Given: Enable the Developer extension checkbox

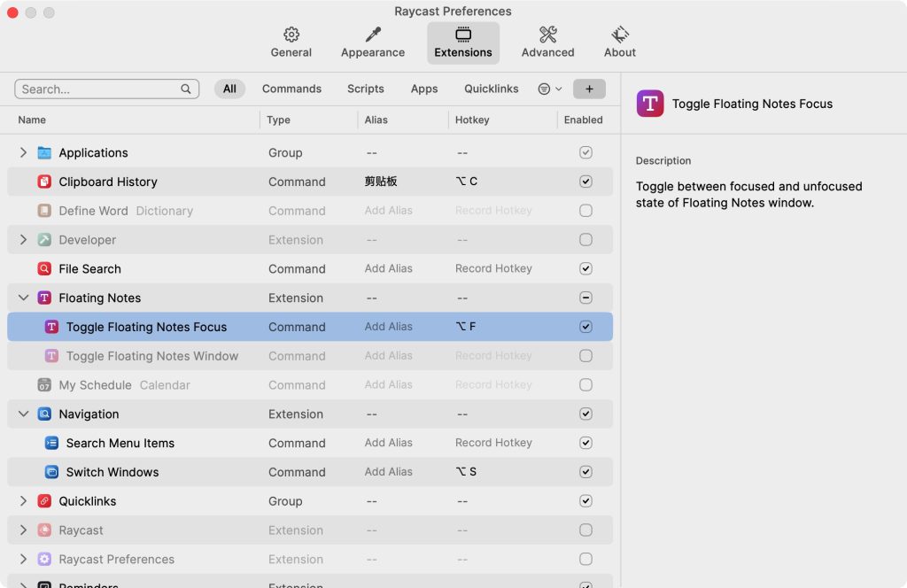Looking at the screenshot, I should (585, 240).
